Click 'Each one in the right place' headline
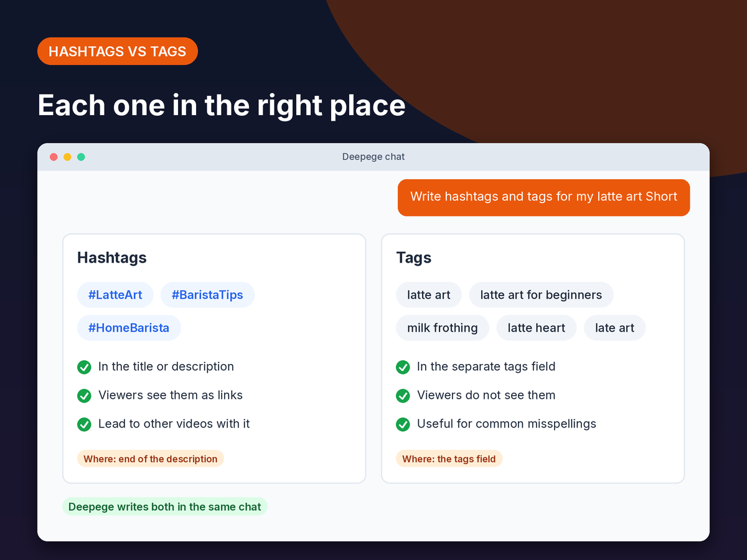 [x=222, y=105]
